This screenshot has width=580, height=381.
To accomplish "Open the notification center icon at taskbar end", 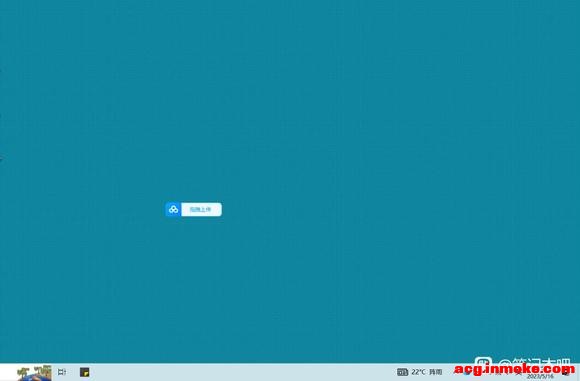I will tap(566, 372).
